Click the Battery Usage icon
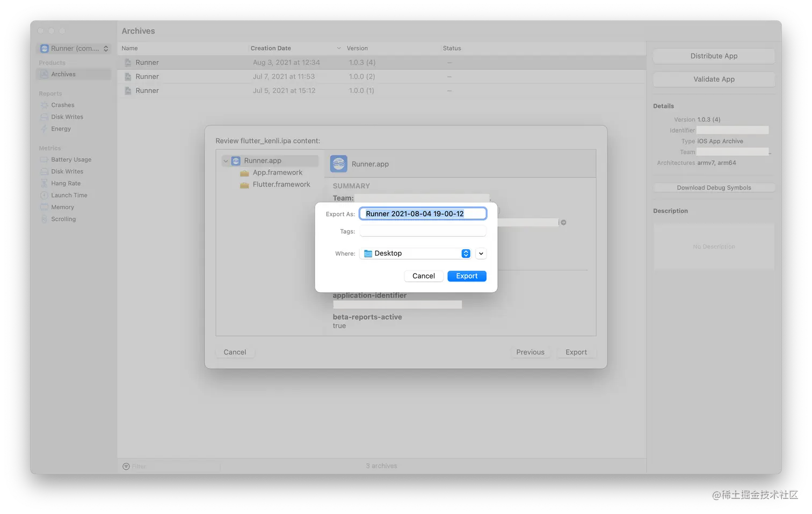The height and width of the screenshot is (514, 812). [44, 160]
